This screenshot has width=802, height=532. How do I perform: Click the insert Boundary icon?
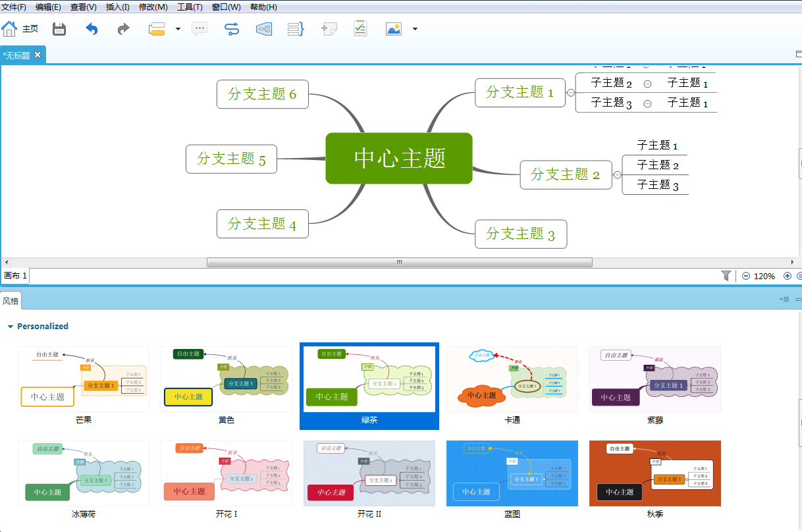[x=263, y=29]
